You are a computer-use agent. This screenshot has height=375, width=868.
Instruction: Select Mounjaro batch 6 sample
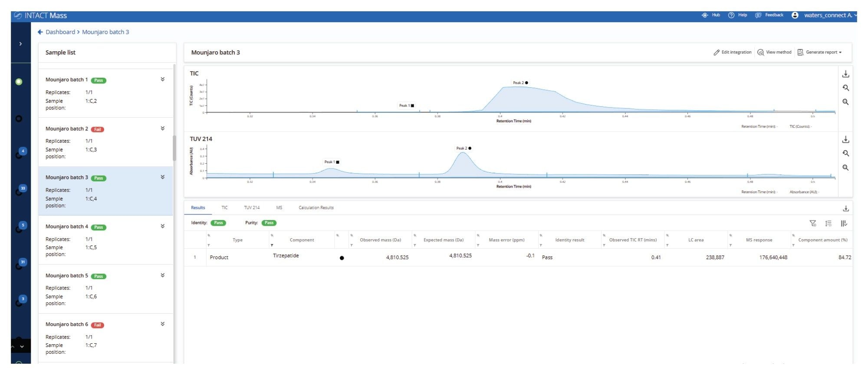pyautogui.click(x=105, y=338)
